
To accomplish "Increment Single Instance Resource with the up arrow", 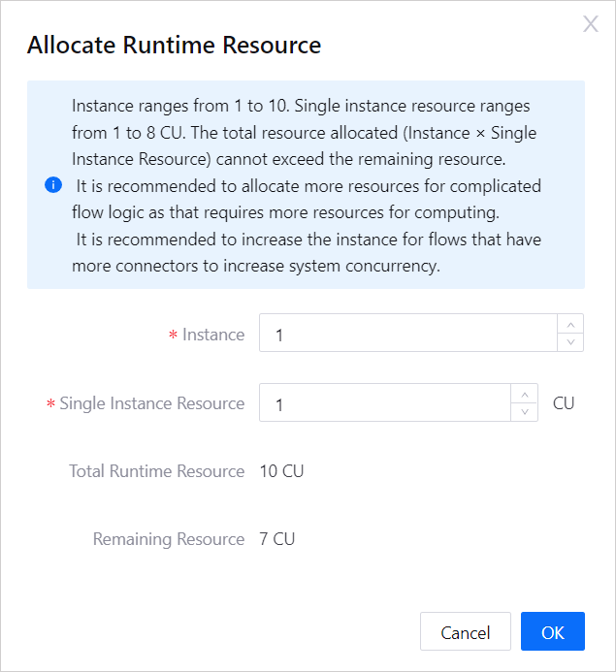I will pos(524,394).
